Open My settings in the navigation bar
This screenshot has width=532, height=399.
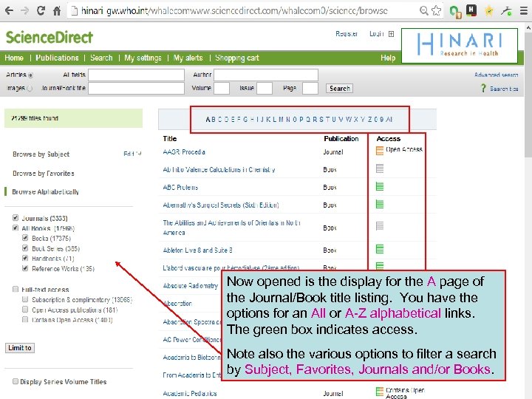pos(143,58)
